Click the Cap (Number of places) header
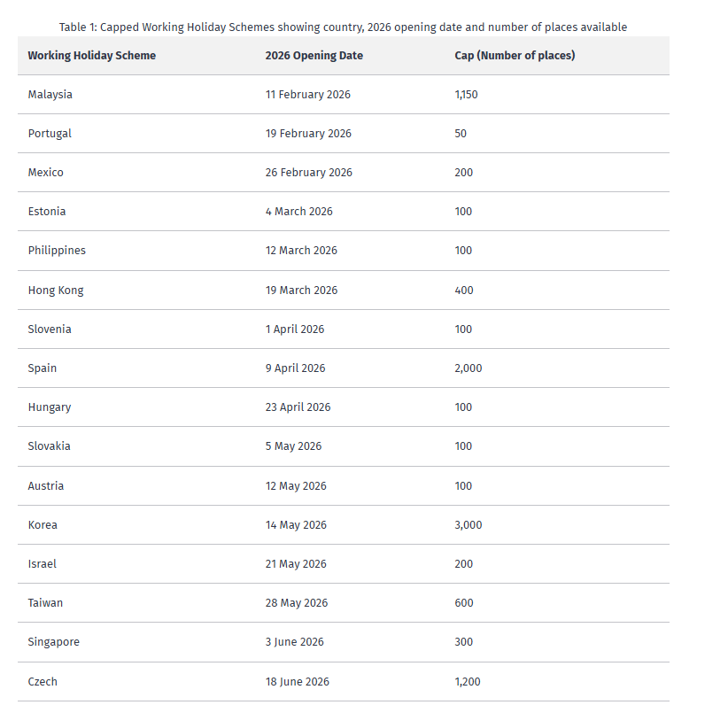This screenshot has height=705, width=728. click(515, 56)
